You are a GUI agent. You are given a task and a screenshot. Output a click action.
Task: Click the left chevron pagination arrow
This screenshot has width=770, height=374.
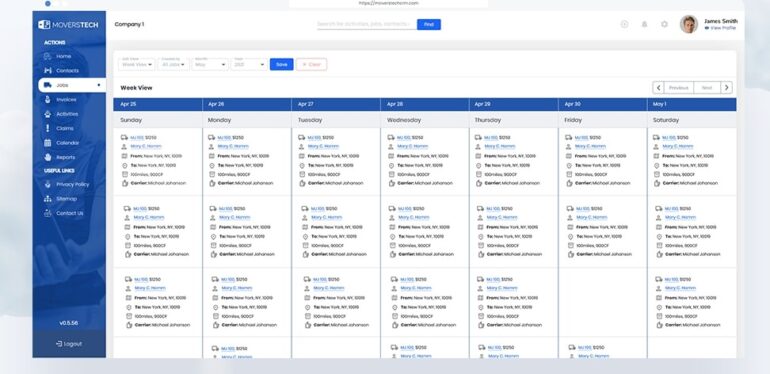[x=658, y=88]
